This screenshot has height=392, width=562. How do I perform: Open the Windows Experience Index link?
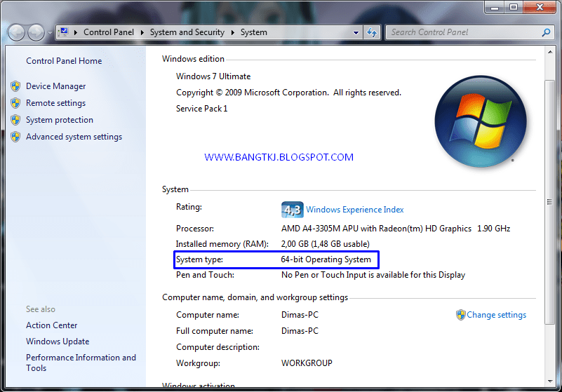click(355, 210)
